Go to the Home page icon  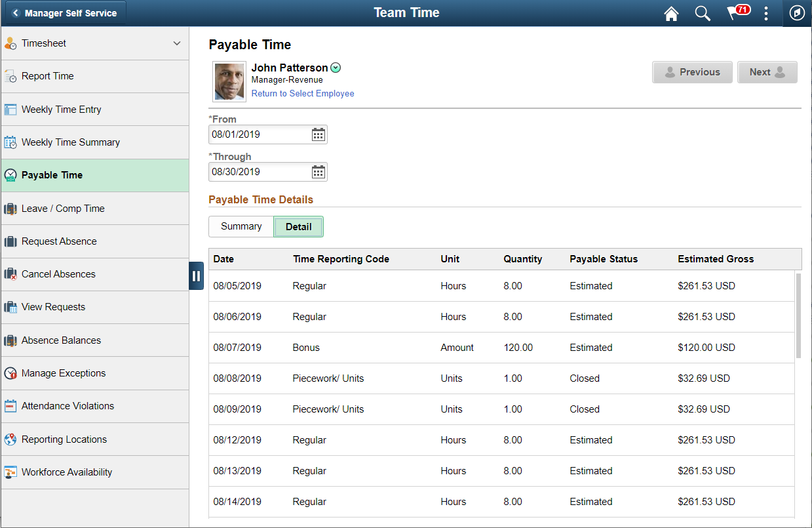pyautogui.click(x=671, y=13)
